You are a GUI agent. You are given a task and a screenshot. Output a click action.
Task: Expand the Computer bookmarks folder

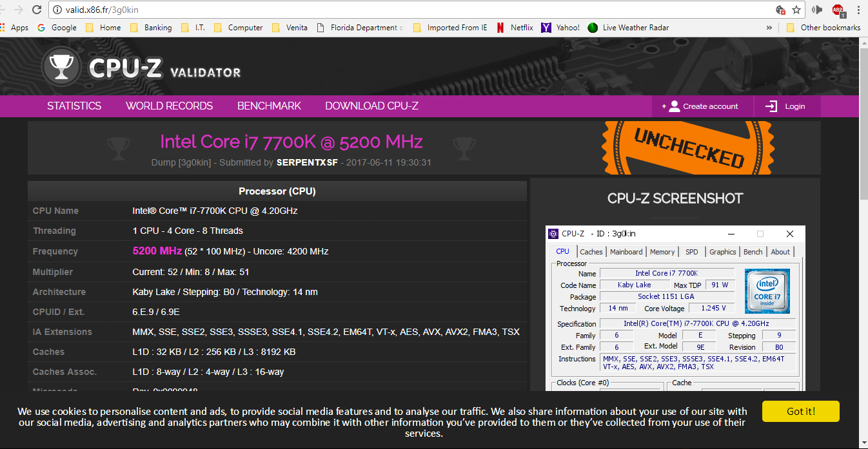238,28
